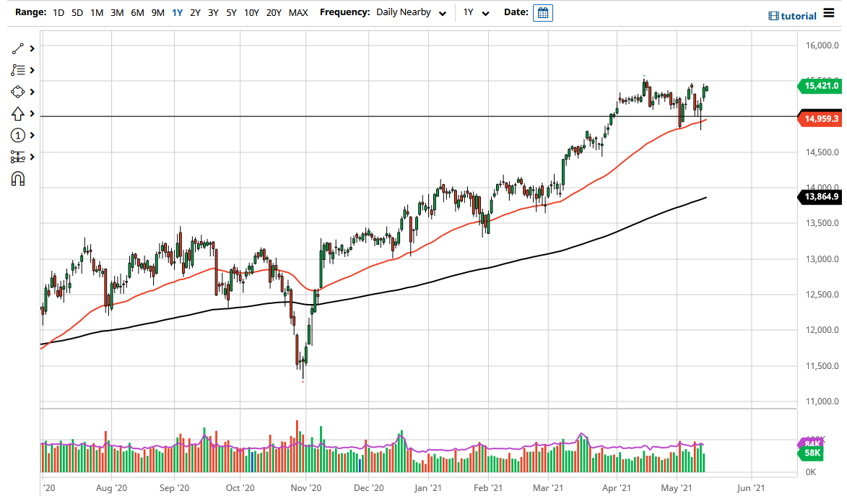The width and height of the screenshot is (847, 504).
Task: Open the measurement drawing tool
Action: (x=19, y=157)
